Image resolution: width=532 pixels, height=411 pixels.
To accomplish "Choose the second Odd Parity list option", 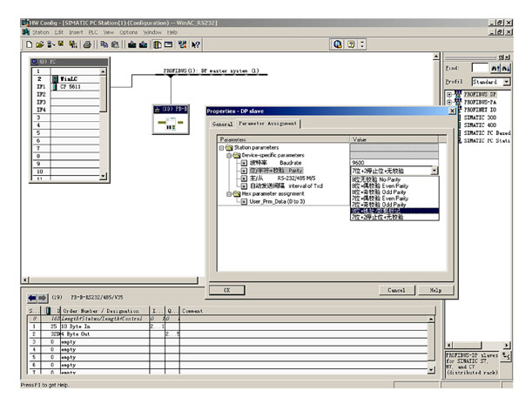I will click(394, 205).
